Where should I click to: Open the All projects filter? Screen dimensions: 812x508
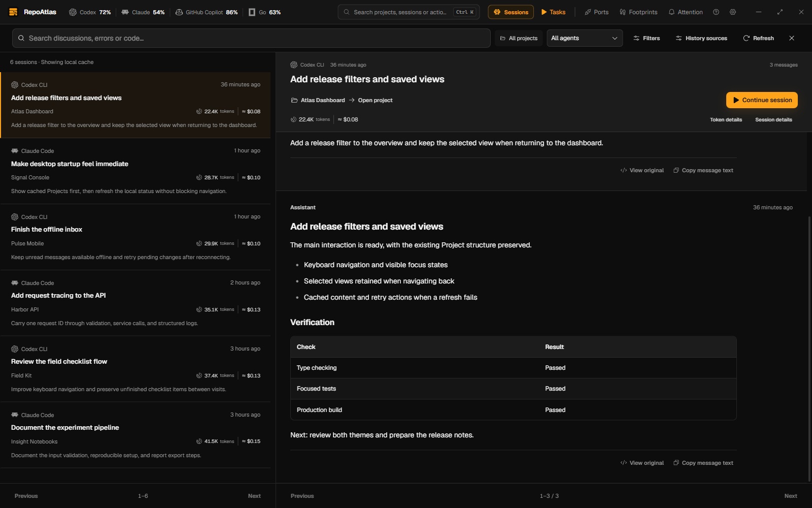[519, 38]
